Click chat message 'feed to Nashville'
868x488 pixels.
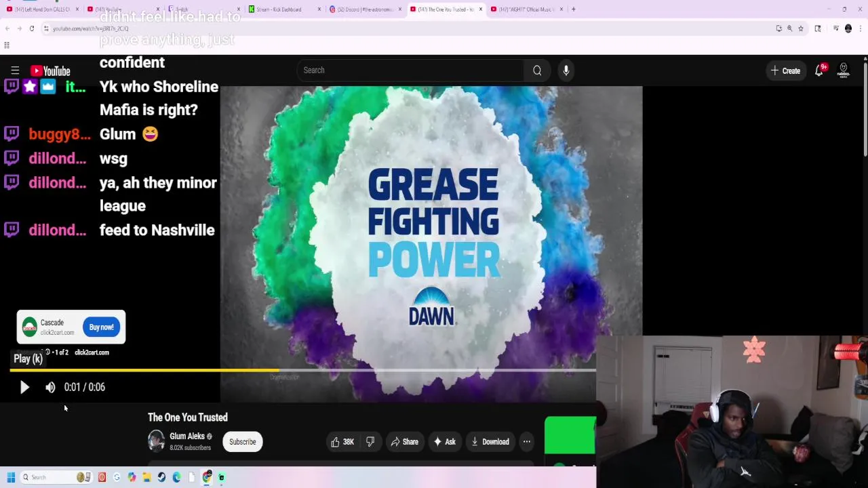157,230
